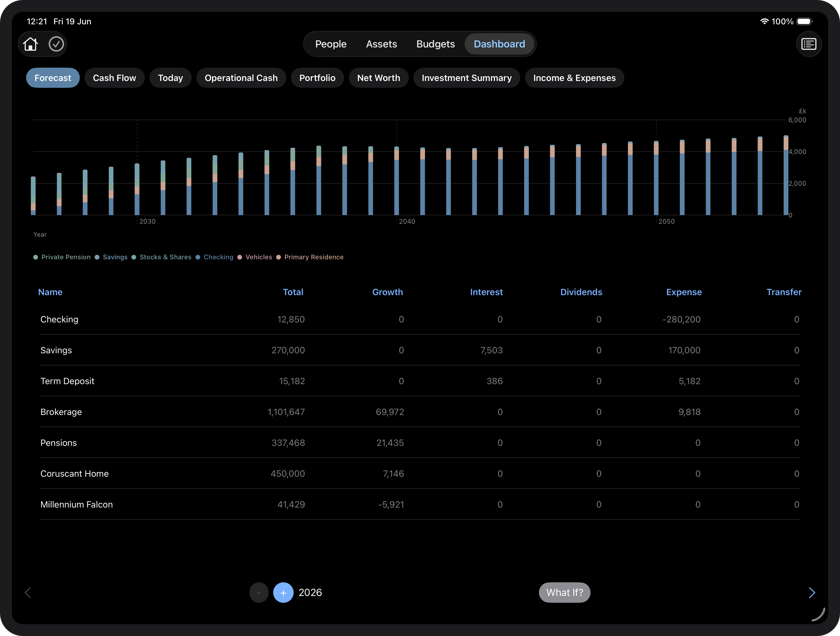The width and height of the screenshot is (840, 636).
Task: Open the Cash Flow view
Action: point(114,78)
